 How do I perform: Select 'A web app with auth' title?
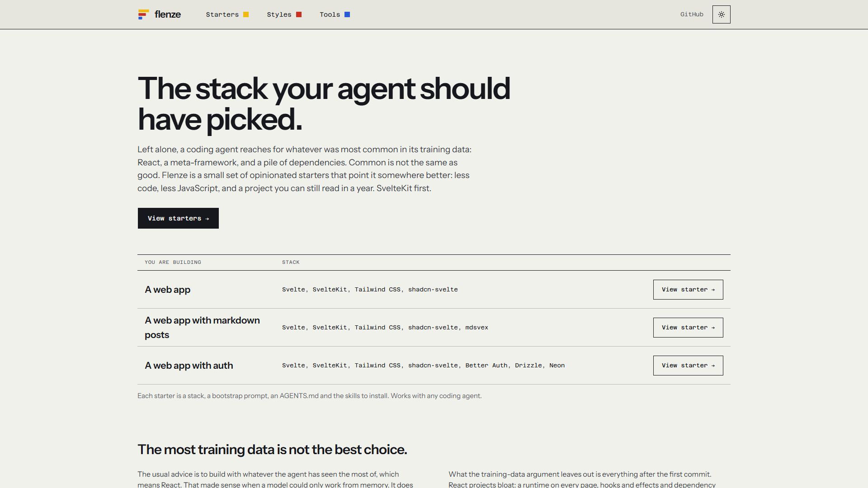click(189, 366)
